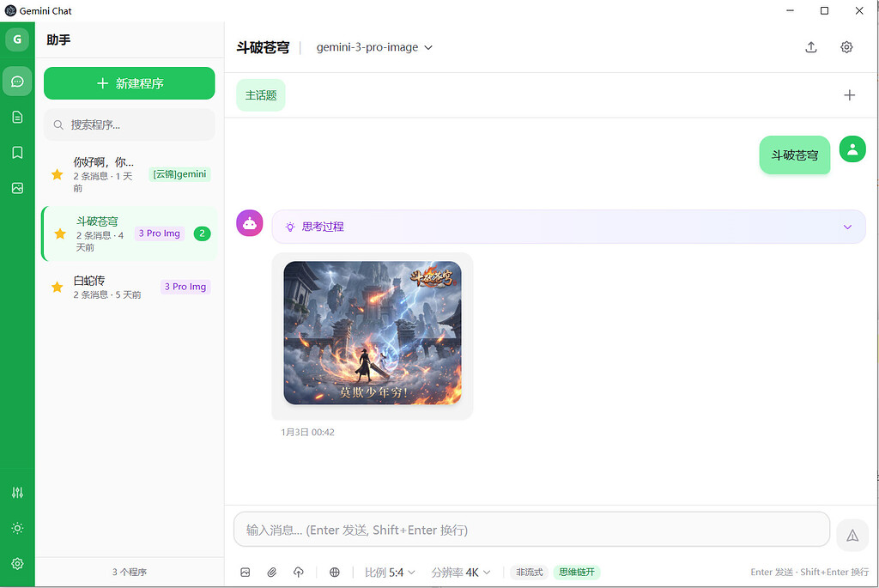Click the star on 白蛇传 conversation
The width and height of the screenshot is (879, 588).
pos(58,287)
